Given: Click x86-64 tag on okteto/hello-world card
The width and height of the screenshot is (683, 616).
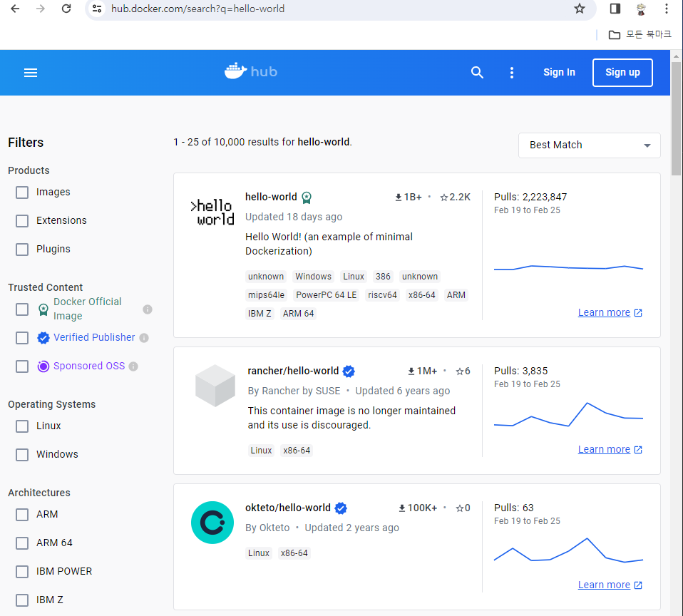Looking at the screenshot, I should (x=294, y=553).
